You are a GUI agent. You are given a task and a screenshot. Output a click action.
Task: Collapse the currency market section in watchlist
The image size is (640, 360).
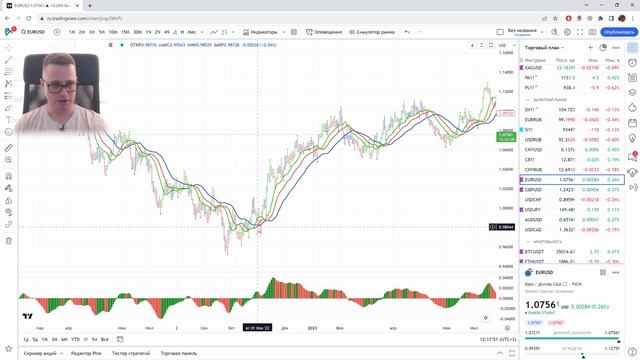tap(528, 100)
